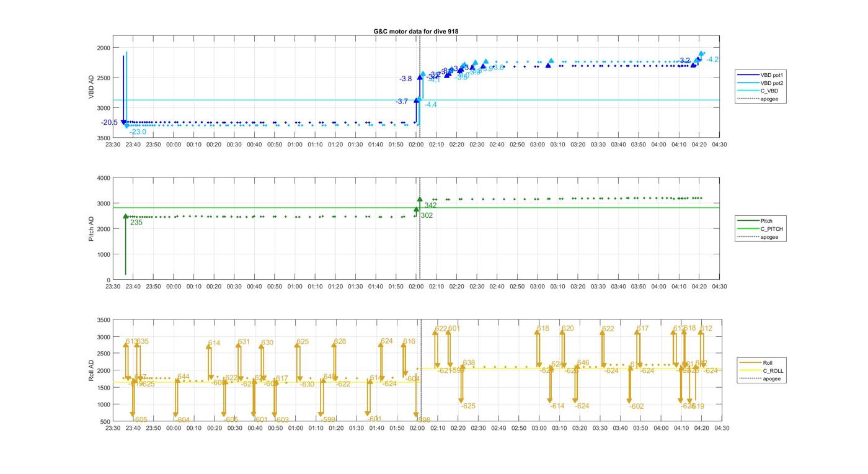Click the "4000" tick on Pitch AD axis

coord(103,178)
